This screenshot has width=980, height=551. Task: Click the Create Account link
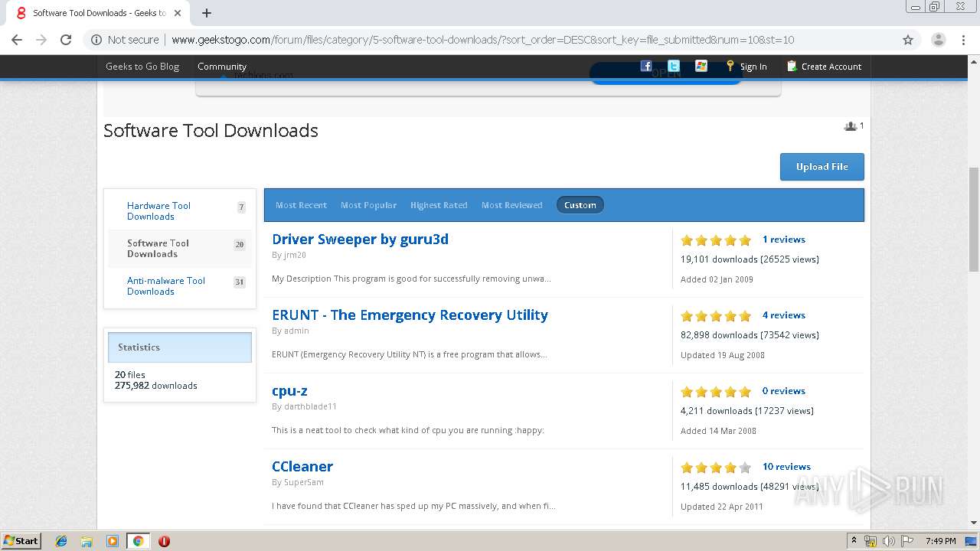click(831, 67)
